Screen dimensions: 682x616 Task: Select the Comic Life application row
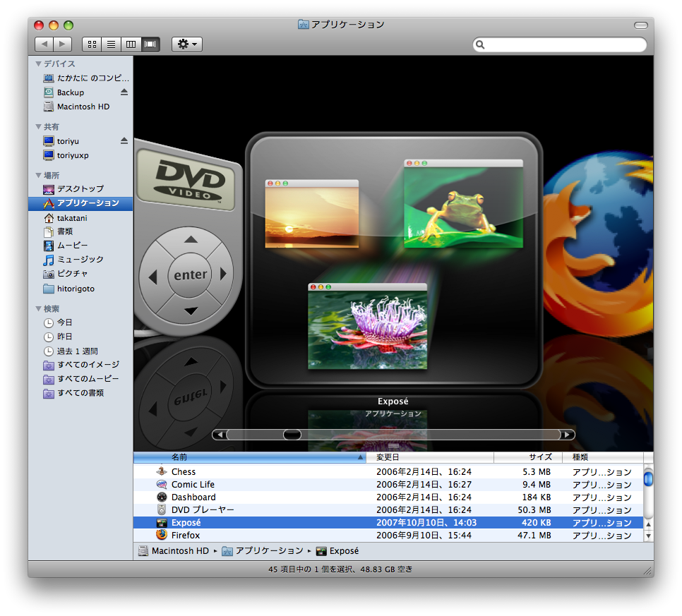[388, 484]
